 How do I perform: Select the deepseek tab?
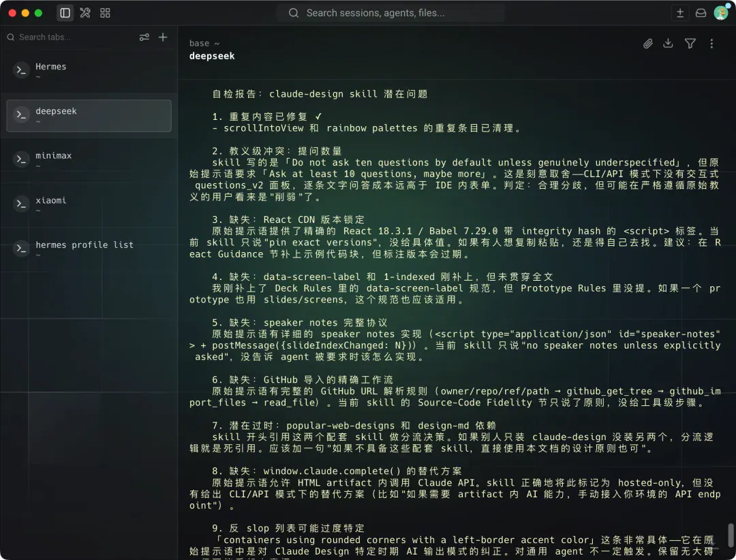89,115
